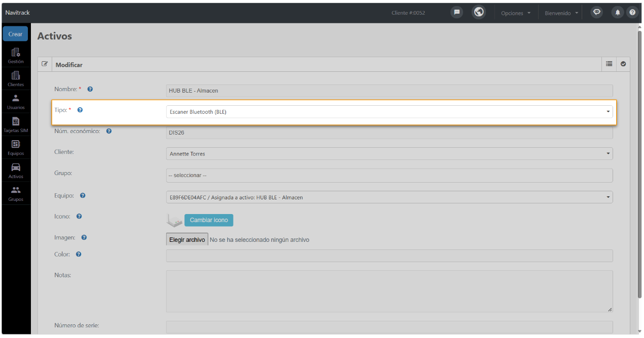Click the Cliente #:0052 label
Viewport: 644px width, 338px height.
click(408, 13)
